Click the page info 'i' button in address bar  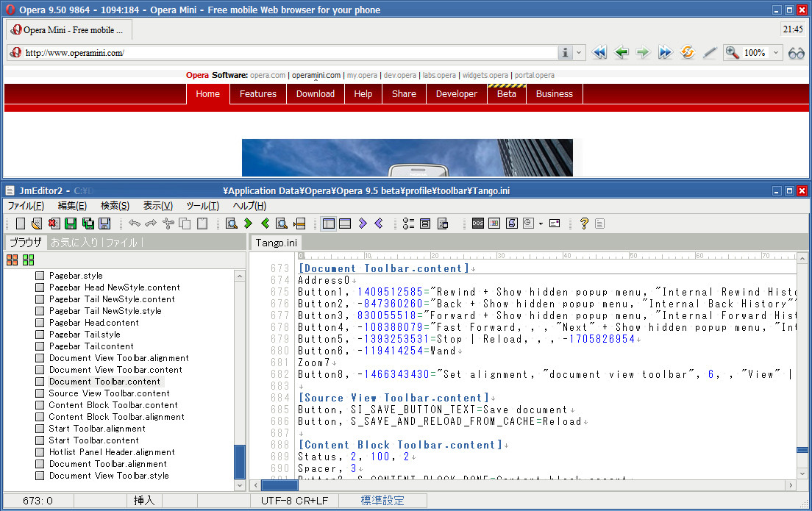[x=565, y=52]
